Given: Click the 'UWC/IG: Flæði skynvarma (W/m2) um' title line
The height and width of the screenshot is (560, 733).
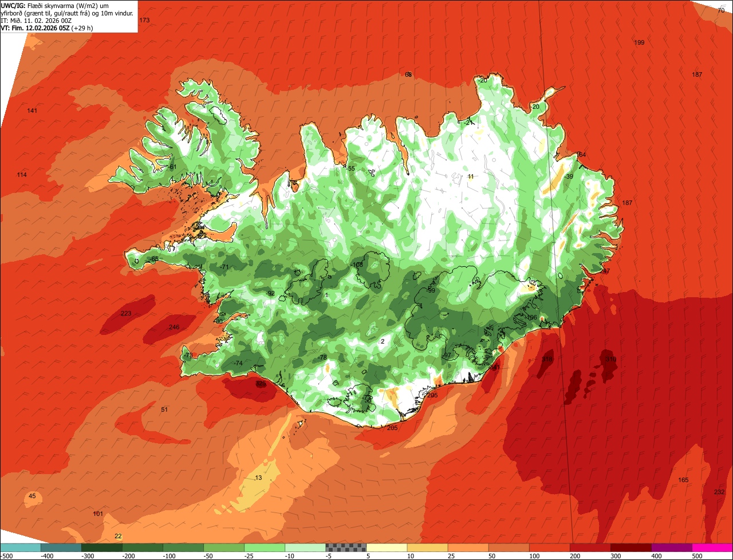Looking at the screenshot, I should (55, 5).
